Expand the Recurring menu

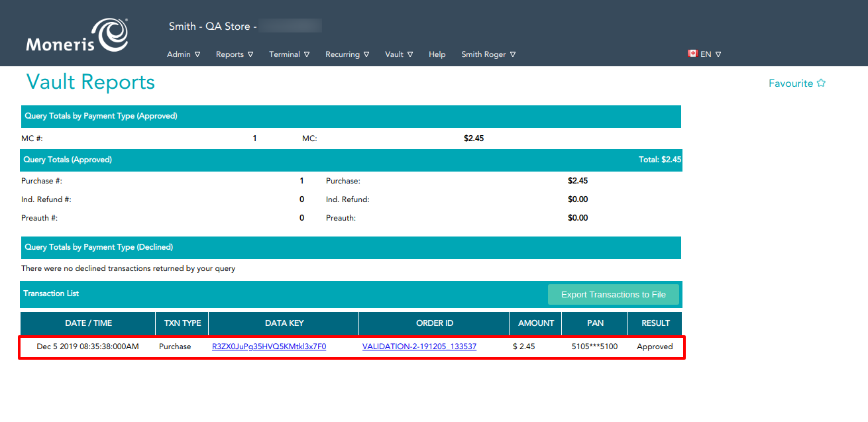pyautogui.click(x=347, y=54)
